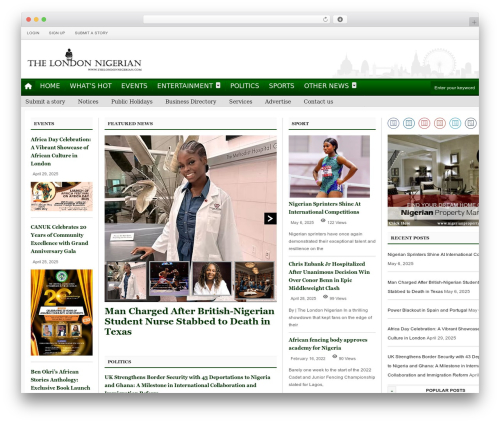500x423 pixels.
Task: Open a new browser tab with plus button
Action: [474, 22]
